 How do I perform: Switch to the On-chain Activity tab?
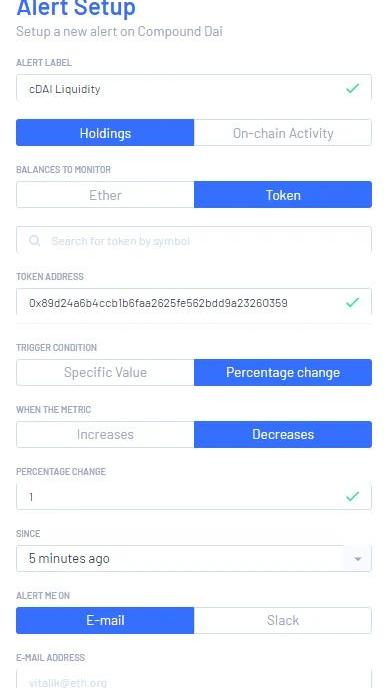(283, 133)
